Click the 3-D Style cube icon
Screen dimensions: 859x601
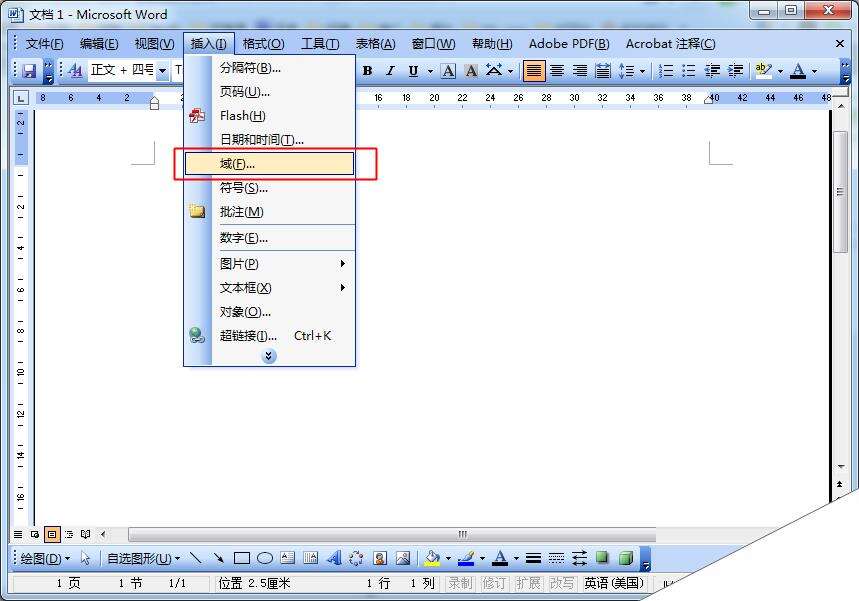(x=626, y=558)
